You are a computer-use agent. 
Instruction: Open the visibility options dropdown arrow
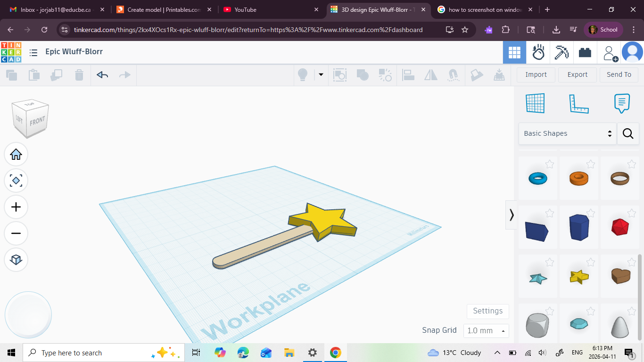point(321,74)
